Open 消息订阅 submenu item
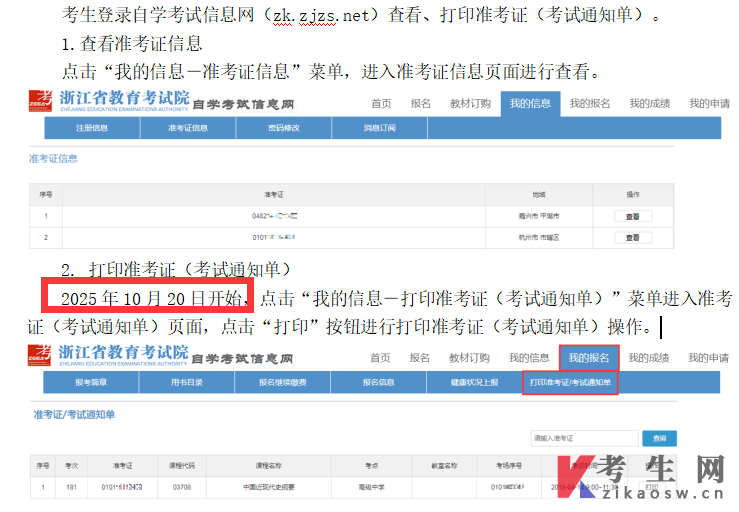Image resolution: width=739 pixels, height=512 pixels. 379,128
